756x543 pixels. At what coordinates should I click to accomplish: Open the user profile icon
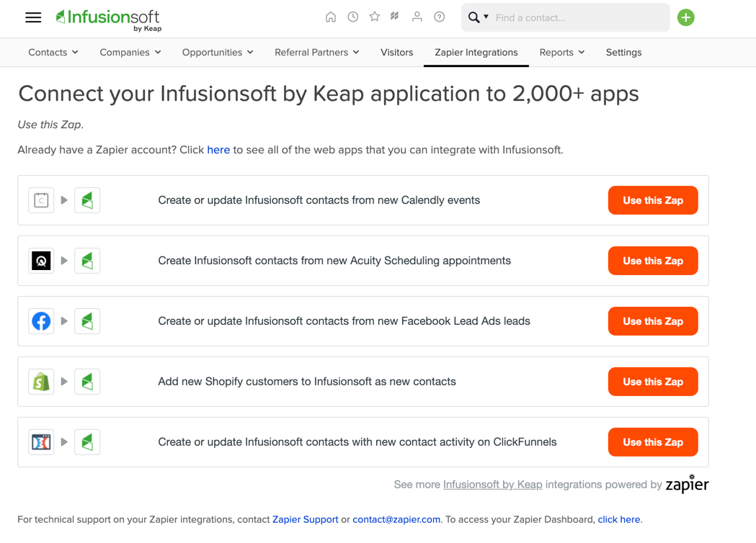tap(417, 17)
